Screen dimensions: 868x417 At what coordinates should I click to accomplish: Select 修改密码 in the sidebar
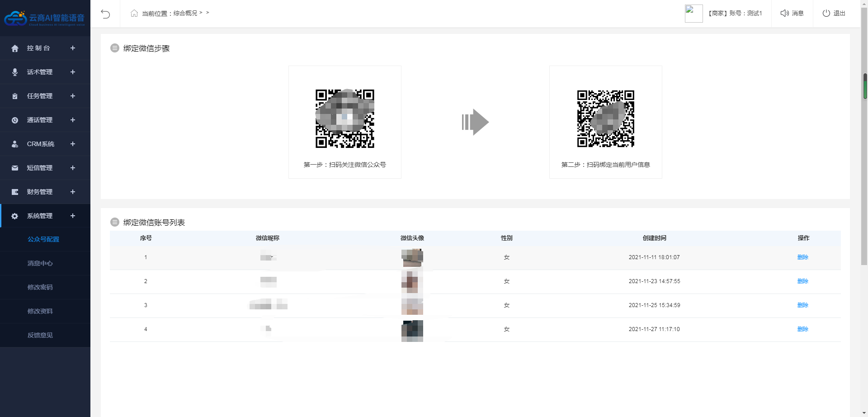(40, 288)
